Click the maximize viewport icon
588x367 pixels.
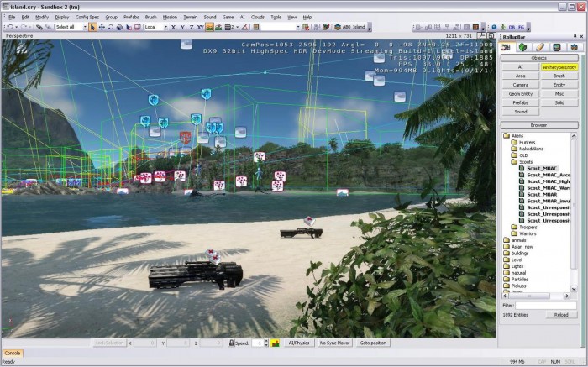tap(491, 35)
